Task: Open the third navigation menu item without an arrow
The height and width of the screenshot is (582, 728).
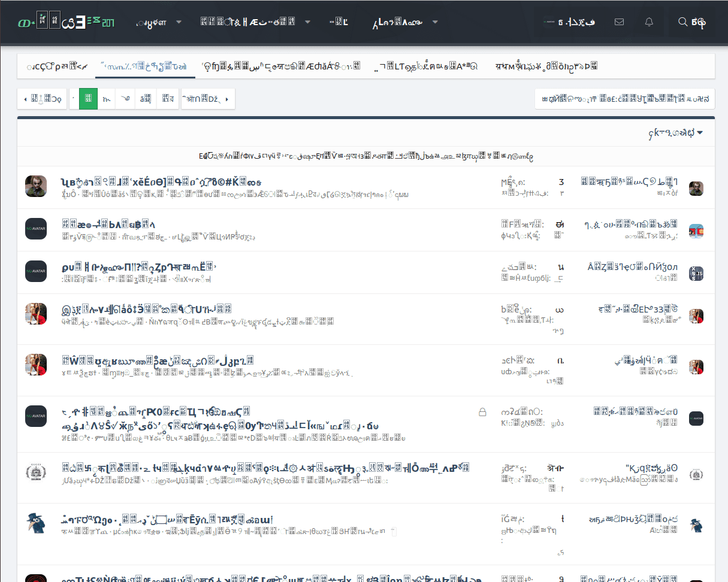Action: pyautogui.click(x=339, y=23)
